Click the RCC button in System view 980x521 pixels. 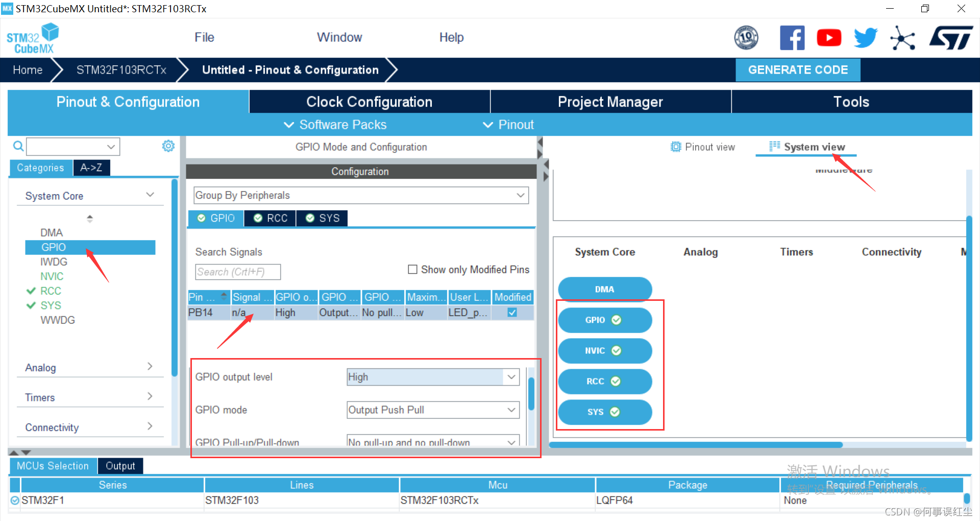(605, 381)
